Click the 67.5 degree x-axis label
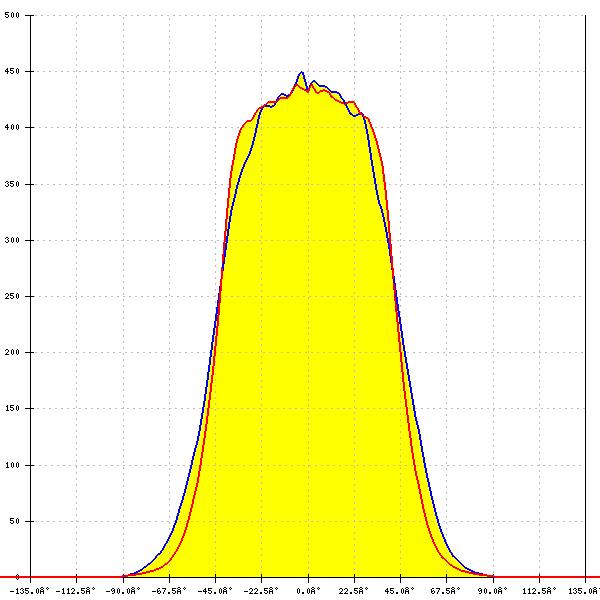Viewport: 600px width, 600px height. [445, 591]
